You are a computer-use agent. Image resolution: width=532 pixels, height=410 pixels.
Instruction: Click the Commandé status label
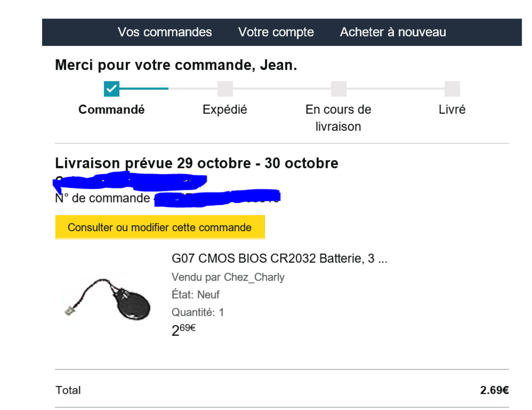(x=111, y=109)
